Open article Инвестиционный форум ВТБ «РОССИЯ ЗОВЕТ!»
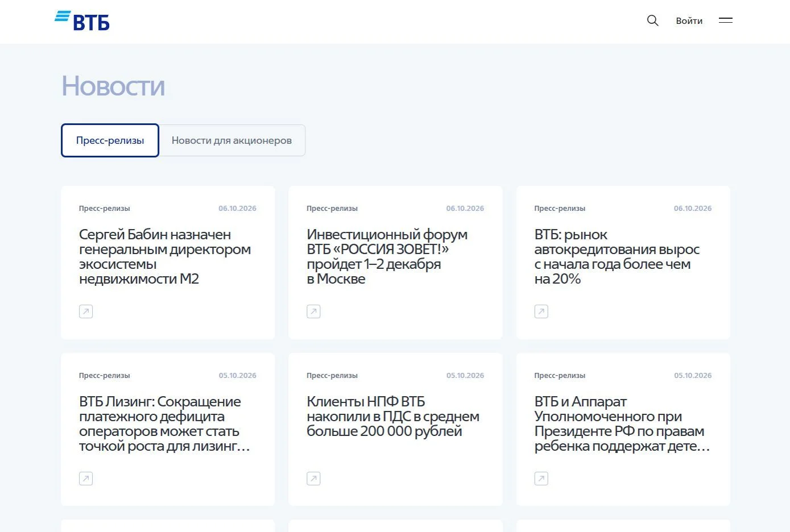Image resolution: width=790 pixels, height=532 pixels. click(387, 256)
